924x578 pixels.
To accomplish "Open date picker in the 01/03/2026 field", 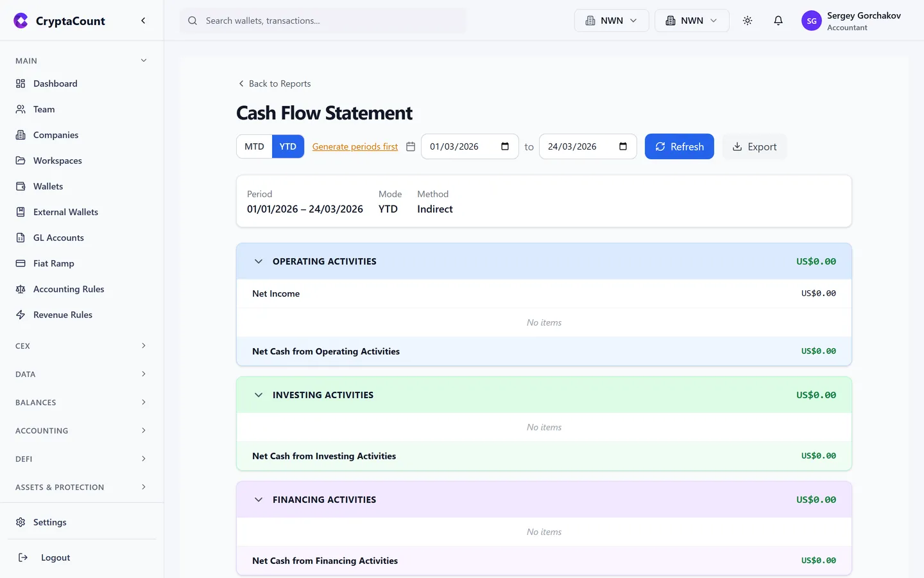I will [505, 146].
